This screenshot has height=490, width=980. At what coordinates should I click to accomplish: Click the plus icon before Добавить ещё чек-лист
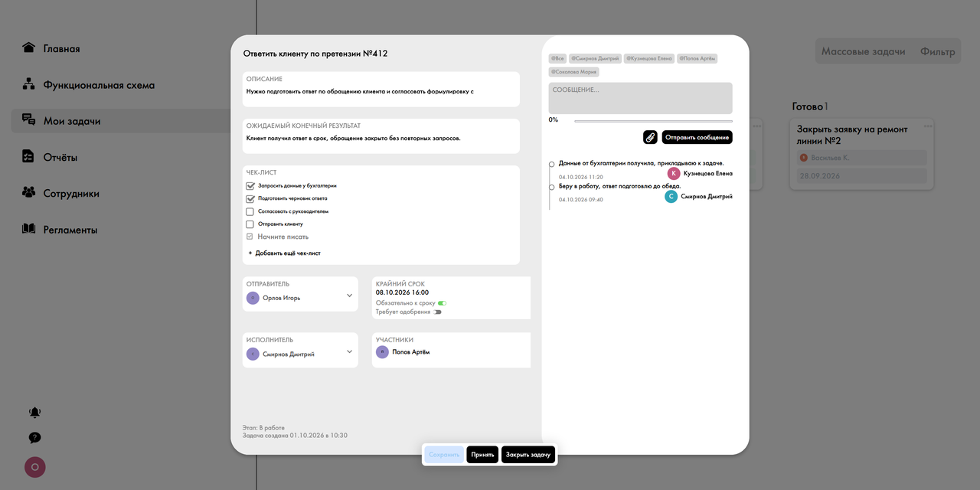point(250,253)
